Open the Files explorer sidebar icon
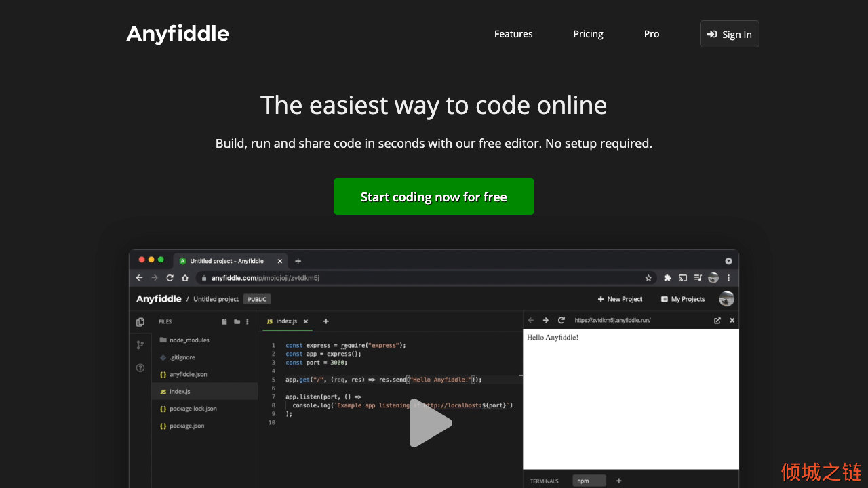868x488 pixels. click(140, 322)
